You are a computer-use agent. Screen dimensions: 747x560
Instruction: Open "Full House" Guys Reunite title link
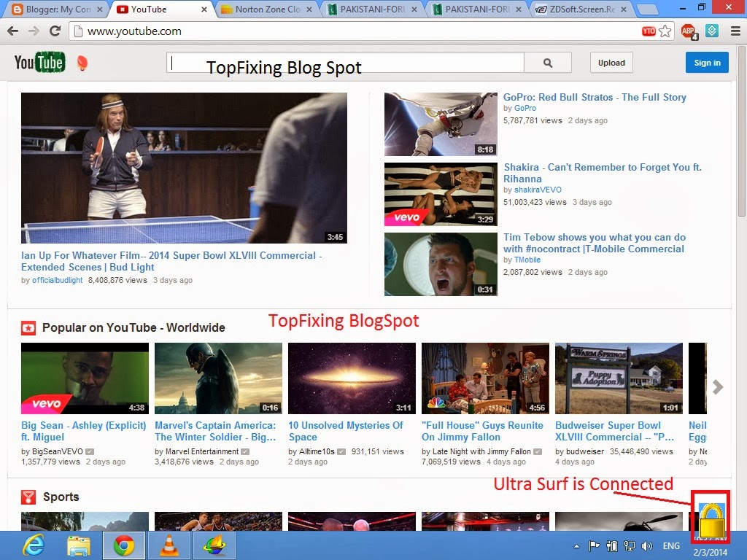tap(482, 432)
